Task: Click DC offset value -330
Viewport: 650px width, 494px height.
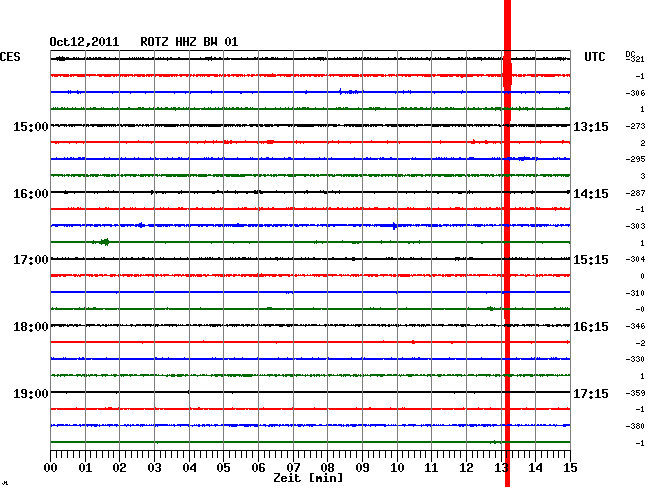Action: [x=635, y=359]
